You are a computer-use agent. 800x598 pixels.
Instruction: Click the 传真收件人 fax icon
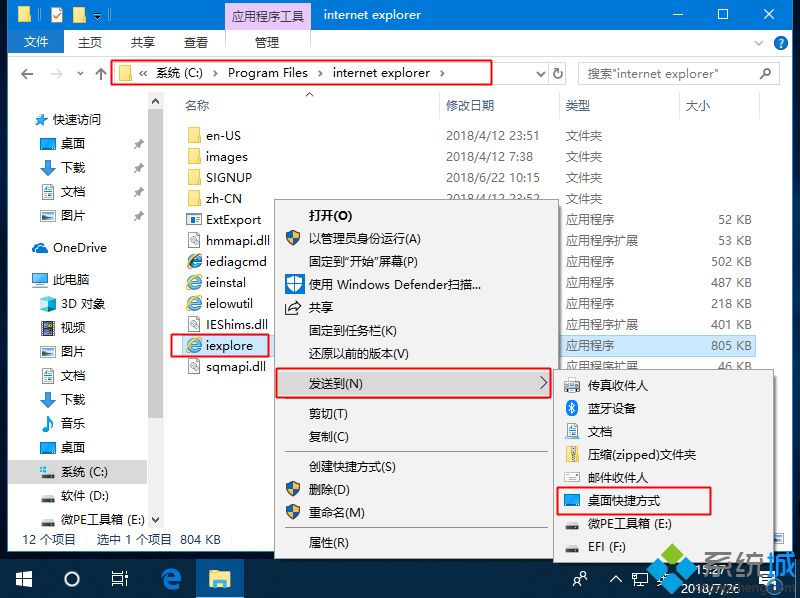[x=572, y=385]
